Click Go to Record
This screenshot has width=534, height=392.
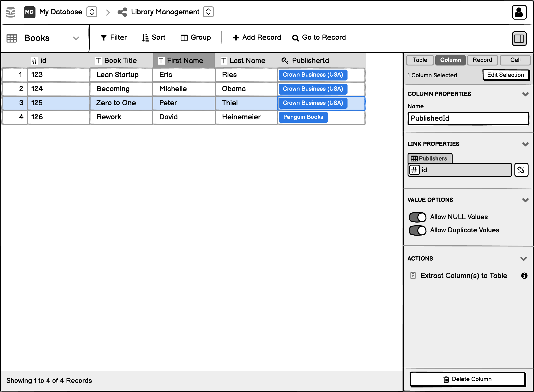tap(319, 38)
